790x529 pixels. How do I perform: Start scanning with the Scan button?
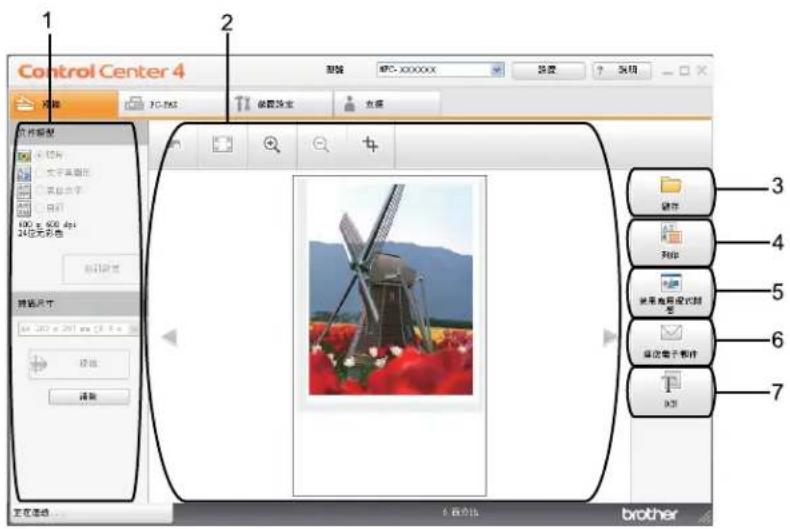(x=79, y=363)
